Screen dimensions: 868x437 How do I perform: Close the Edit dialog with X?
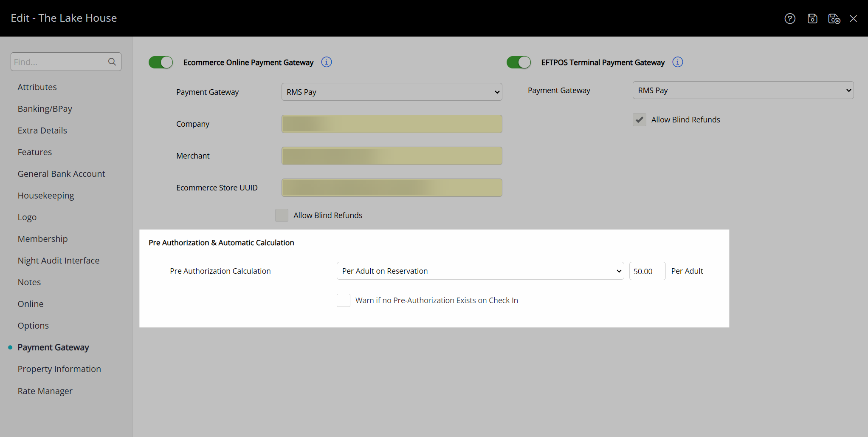coord(854,18)
